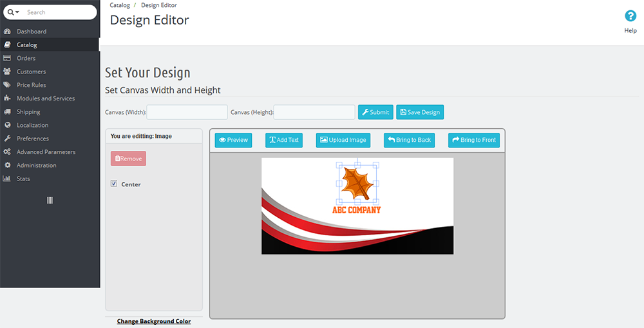This screenshot has width=644, height=328.
Task: Click the Orders credit card icon
Action: click(x=7, y=58)
